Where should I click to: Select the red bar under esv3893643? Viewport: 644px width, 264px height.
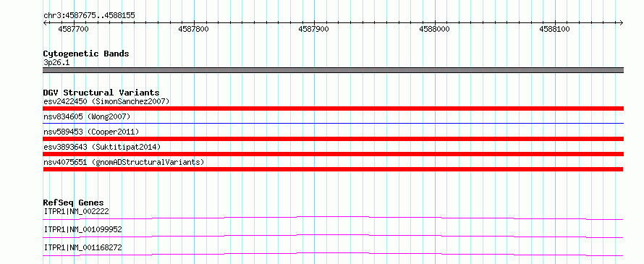333,154
